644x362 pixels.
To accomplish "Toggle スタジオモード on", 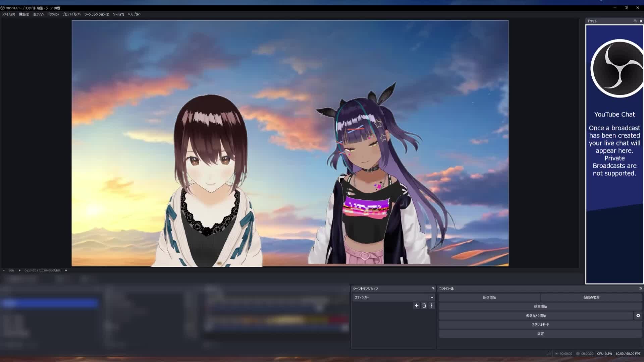I will [540, 324].
